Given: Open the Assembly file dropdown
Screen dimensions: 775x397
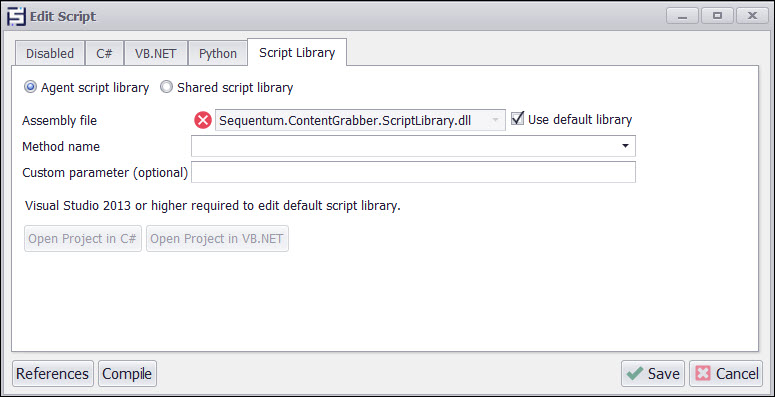Looking at the screenshot, I should tap(360, 120).
